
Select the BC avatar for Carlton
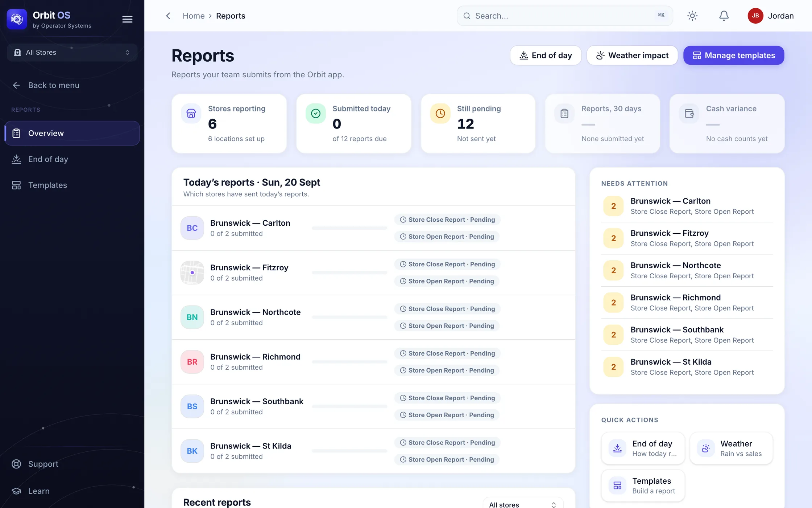[x=192, y=228]
